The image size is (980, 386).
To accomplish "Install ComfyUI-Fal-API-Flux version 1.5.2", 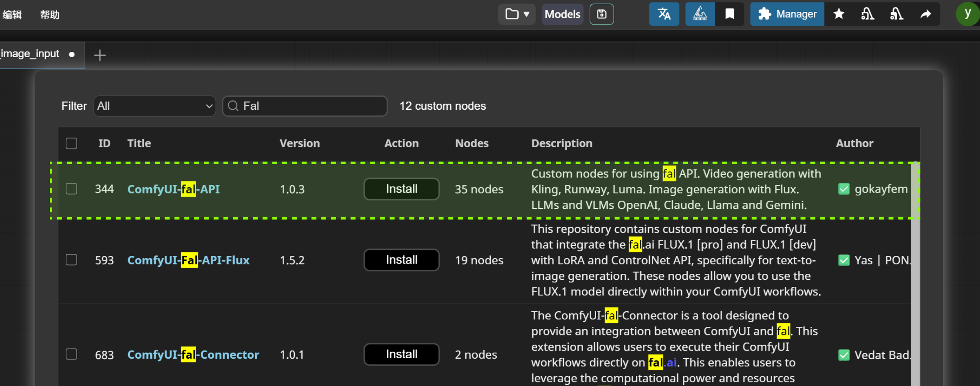I will (x=401, y=260).
